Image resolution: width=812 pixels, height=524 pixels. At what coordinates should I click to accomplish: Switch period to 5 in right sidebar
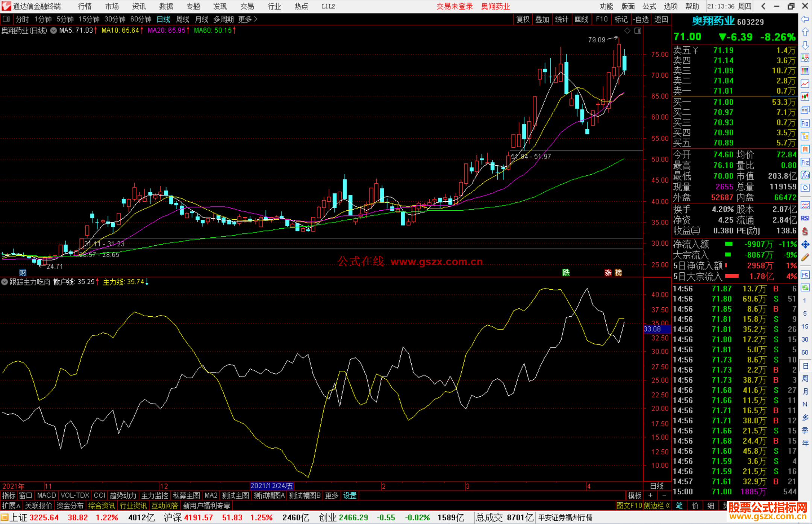(x=805, y=313)
